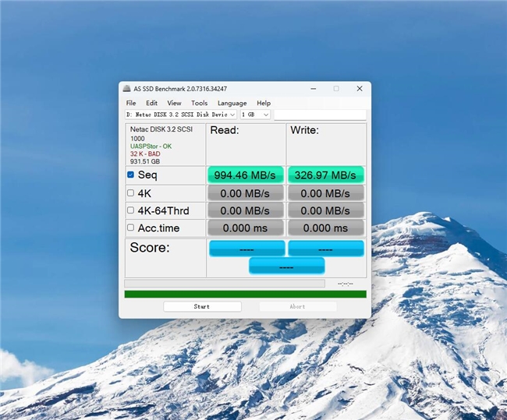
Task: Close the AS SSD Benchmark window
Action: [x=357, y=89]
